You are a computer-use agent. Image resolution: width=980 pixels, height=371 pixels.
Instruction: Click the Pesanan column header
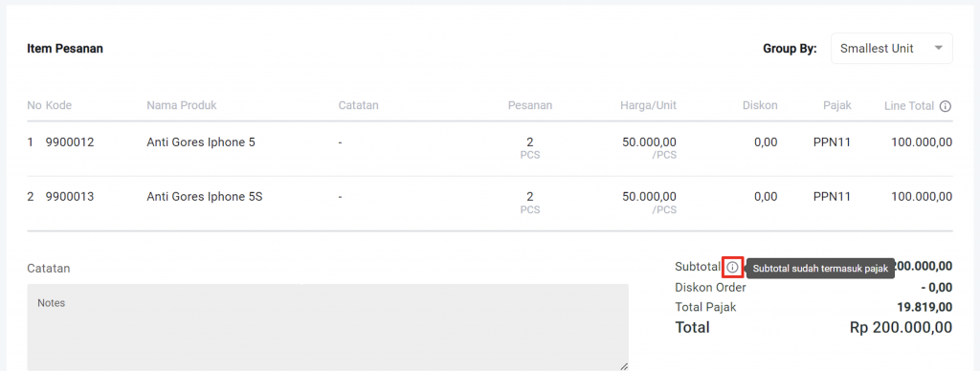click(530, 105)
